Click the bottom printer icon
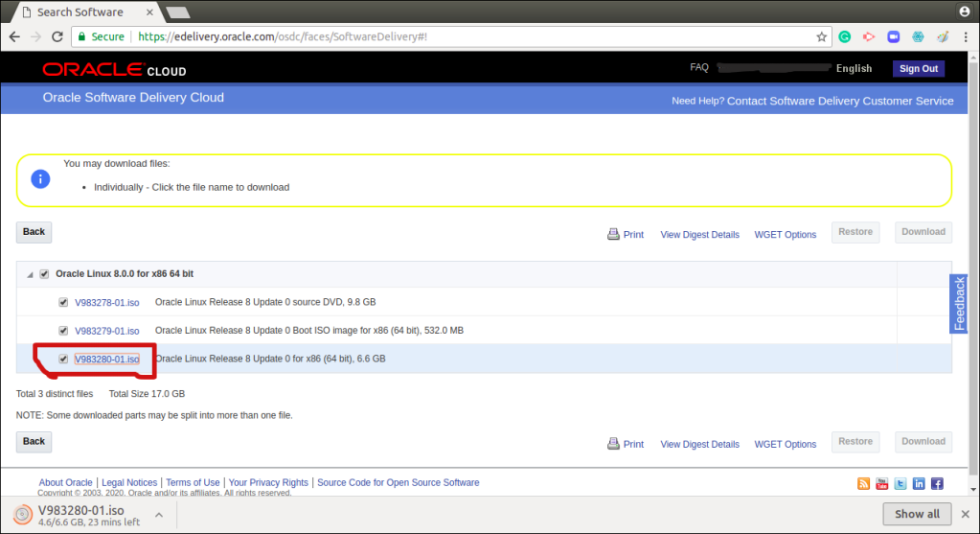The image size is (980, 534). (x=613, y=443)
